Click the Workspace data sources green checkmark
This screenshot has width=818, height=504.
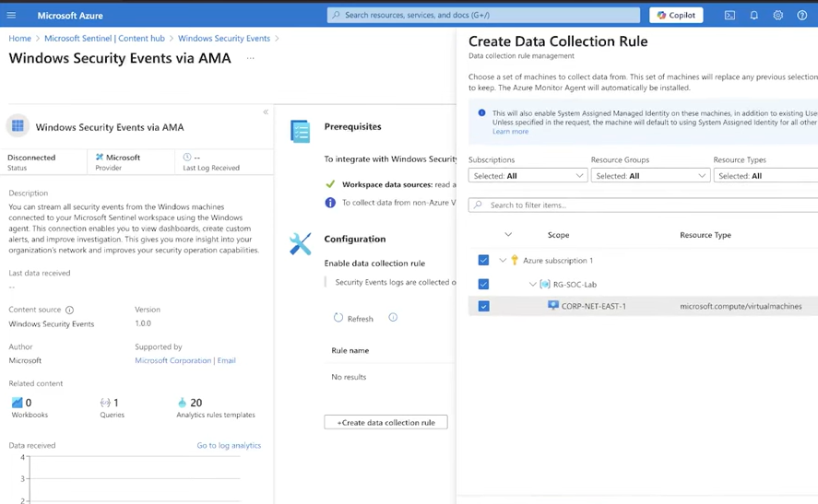(x=330, y=184)
